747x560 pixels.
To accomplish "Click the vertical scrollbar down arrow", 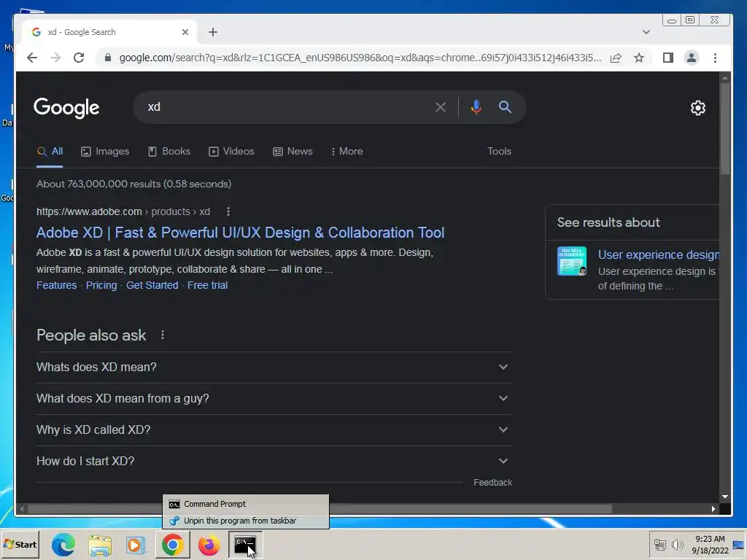I will [724, 497].
